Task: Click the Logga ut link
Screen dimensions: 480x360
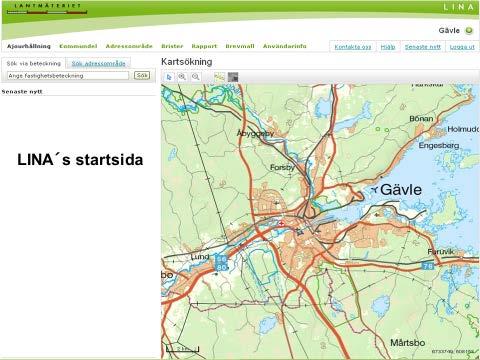Action: coord(462,47)
